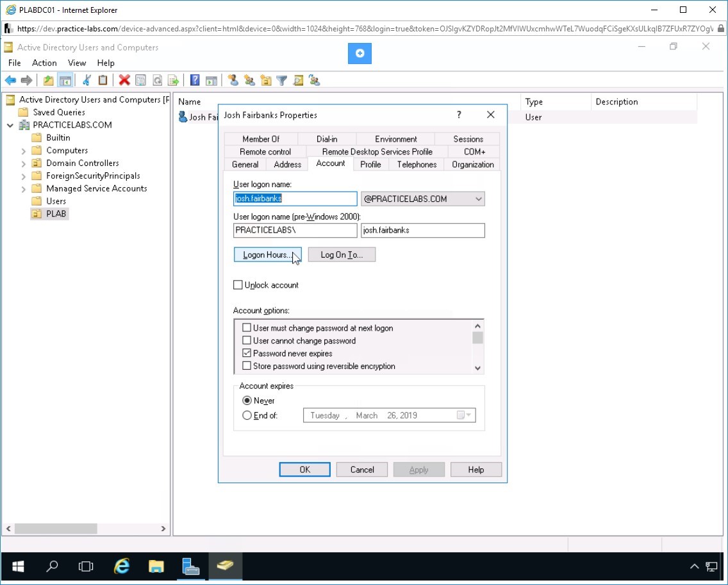Open the Action menu

(x=44, y=63)
